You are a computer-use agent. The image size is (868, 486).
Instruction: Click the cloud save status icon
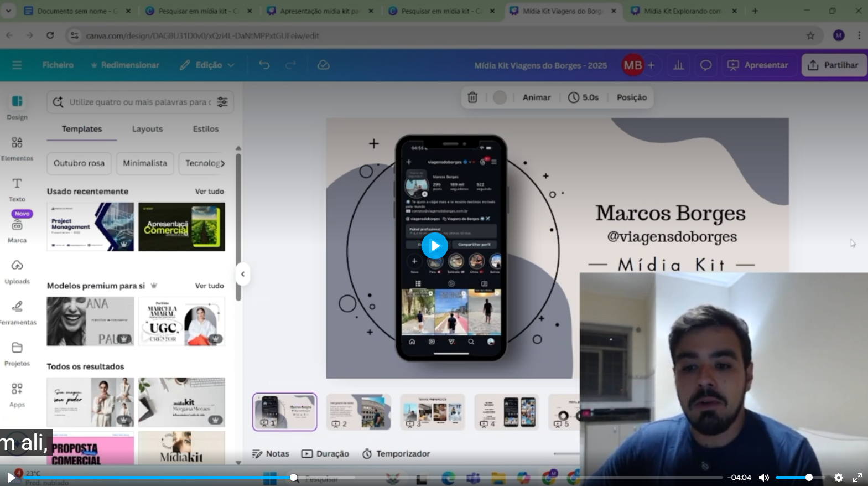[x=324, y=65]
